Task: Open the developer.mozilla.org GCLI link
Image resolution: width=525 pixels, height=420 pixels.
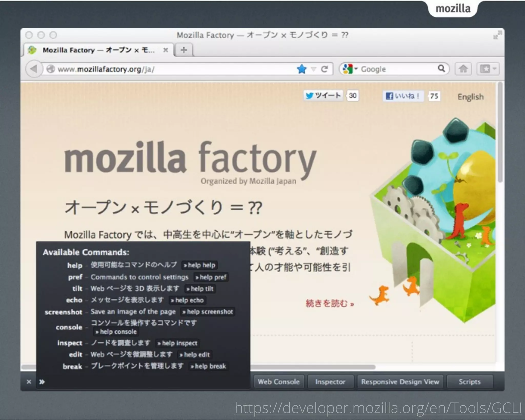Action: click(378, 408)
